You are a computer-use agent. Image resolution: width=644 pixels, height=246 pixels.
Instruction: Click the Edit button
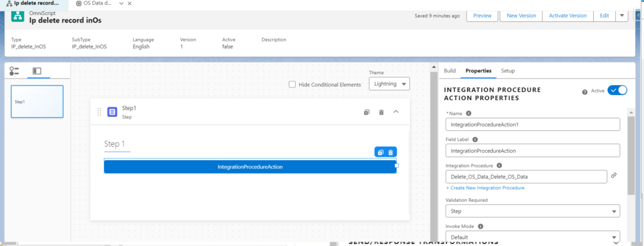604,16
